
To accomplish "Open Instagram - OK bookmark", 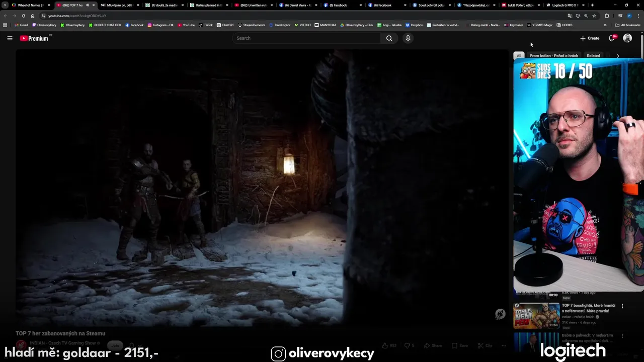I will point(160,25).
